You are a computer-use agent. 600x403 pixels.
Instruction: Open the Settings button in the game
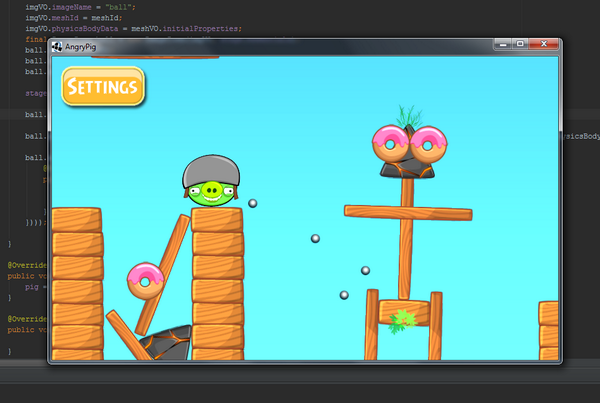tap(103, 86)
